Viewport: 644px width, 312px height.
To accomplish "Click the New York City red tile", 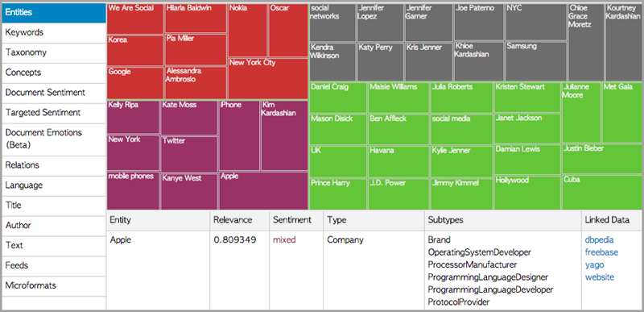I will click(268, 78).
